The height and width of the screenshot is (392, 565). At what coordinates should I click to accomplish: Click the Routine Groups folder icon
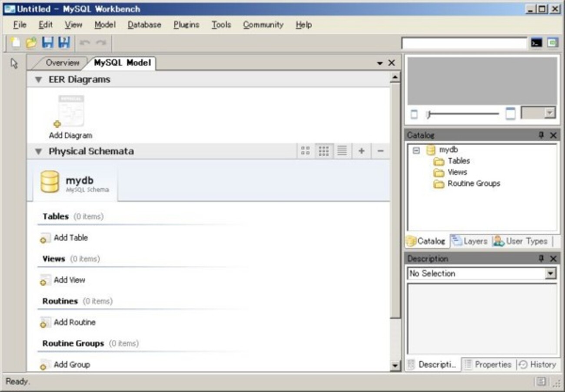[439, 184]
